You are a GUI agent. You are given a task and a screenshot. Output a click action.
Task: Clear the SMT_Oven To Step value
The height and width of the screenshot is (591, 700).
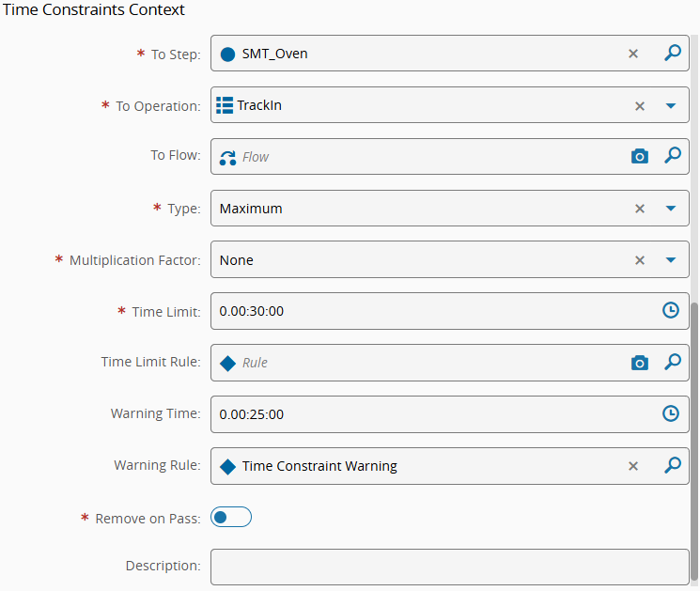tap(633, 54)
